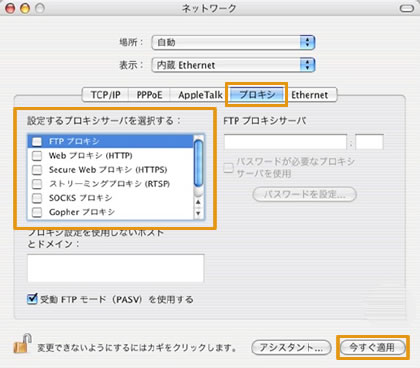Enable the Web プロキシ (HTTP) checkbox
This screenshot has width=420, height=368.
[x=37, y=156]
